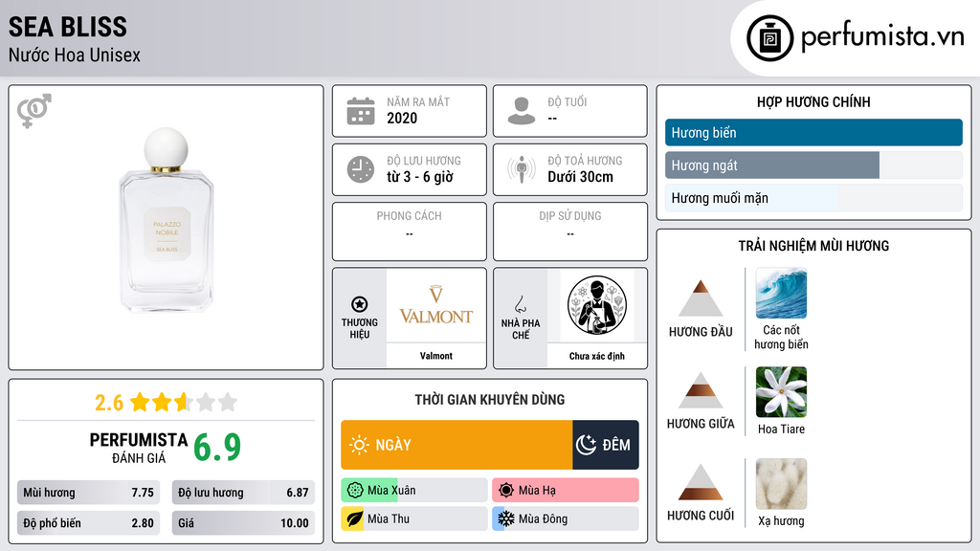Click the 2.6 rating number
Viewport: 980px width, 551px height.
coord(109,403)
